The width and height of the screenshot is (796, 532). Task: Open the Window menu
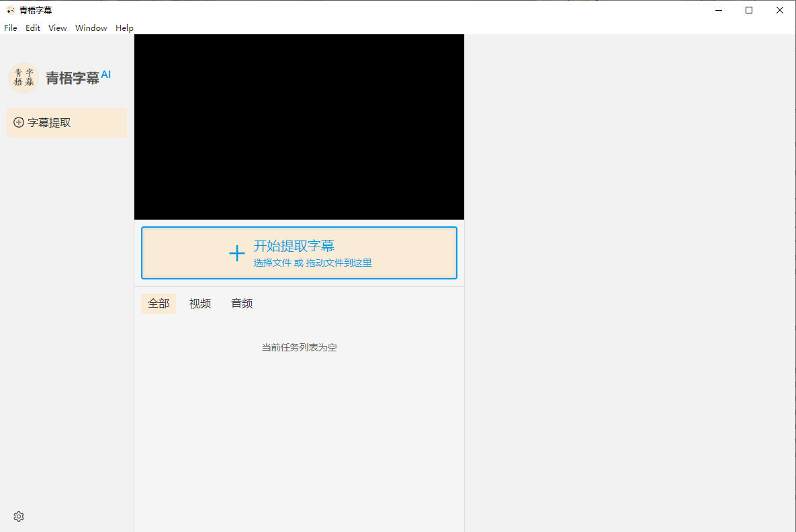91,28
